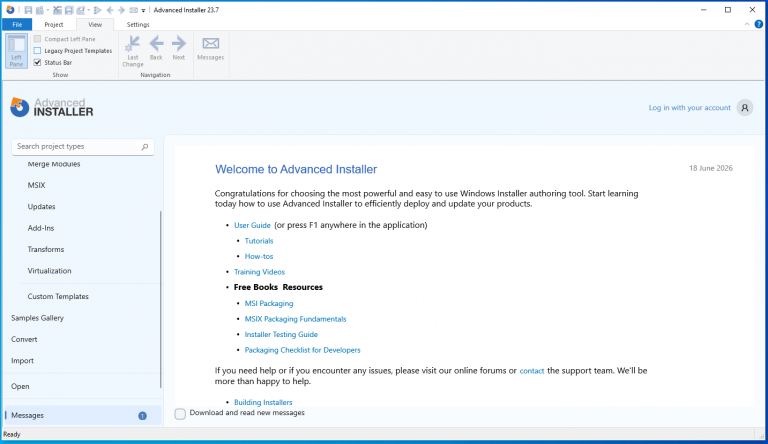This screenshot has width=768, height=444.
Task: Select Transforms project category
Action: click(46, 249)
